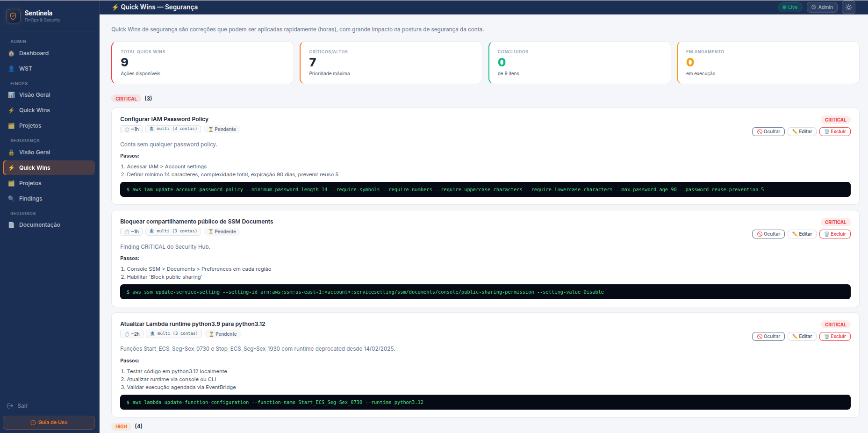Edit the Lambda runtime item
This screenshot has height=433, width=868.
(x=802, y=337)
